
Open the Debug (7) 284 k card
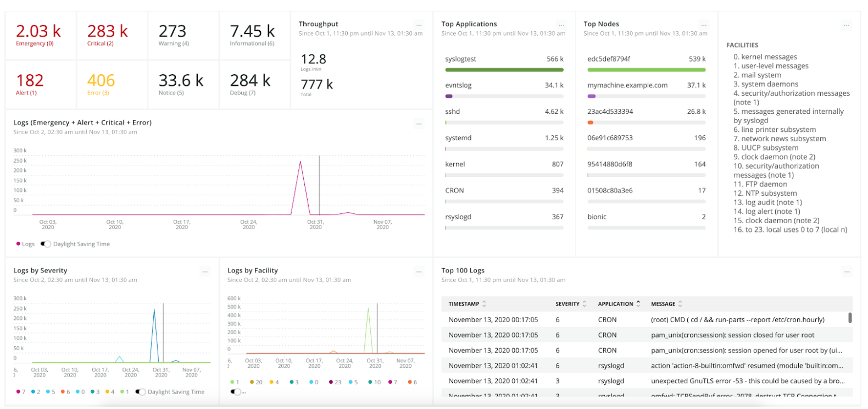(x=255, y=85)
